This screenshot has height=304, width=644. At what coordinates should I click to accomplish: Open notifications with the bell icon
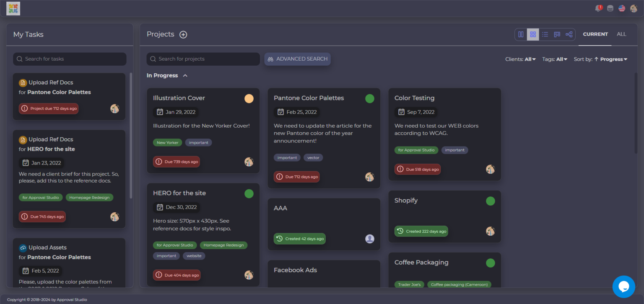[x=598, y=8]
